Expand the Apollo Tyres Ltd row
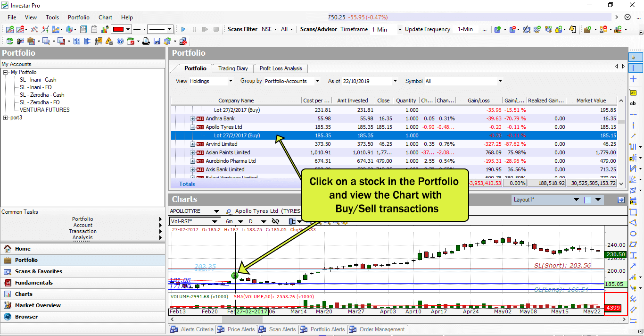 (192, 127)
